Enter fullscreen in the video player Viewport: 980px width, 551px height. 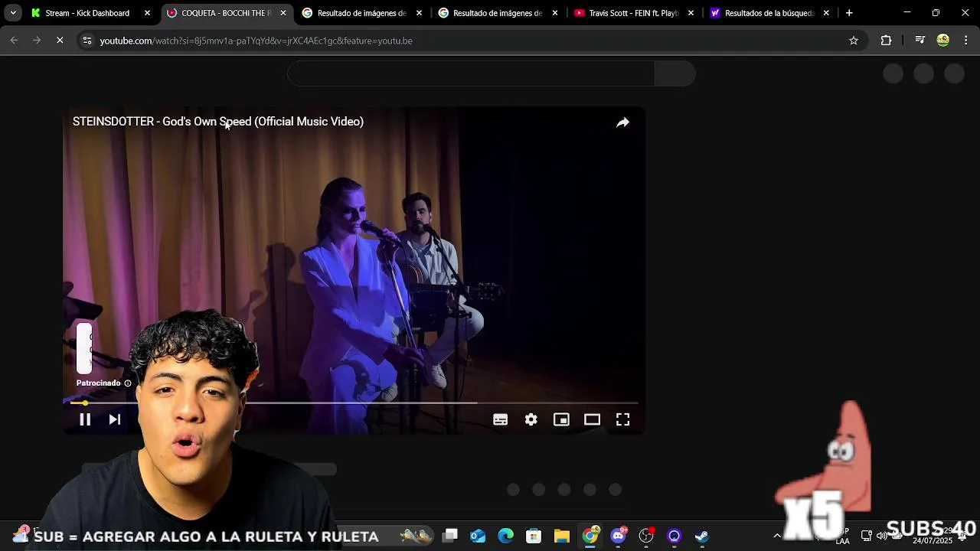(623, 419)
